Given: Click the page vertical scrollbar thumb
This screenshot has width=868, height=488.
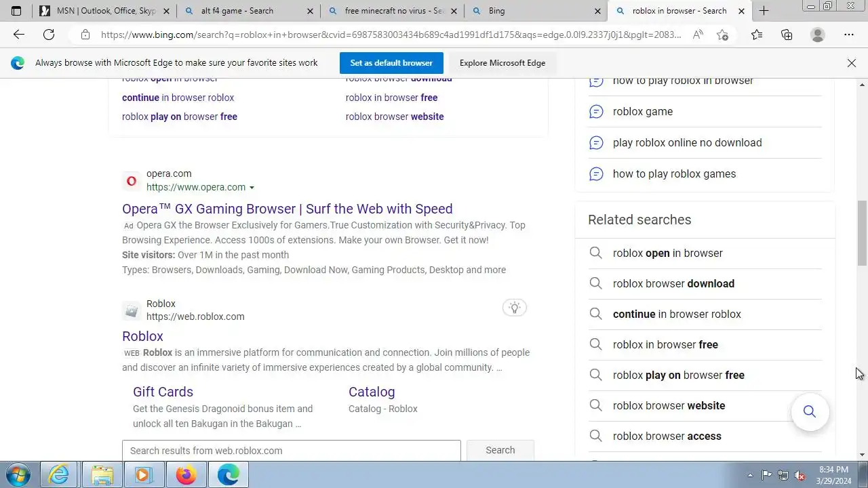Looking at the screenshot, I should 862,234.
